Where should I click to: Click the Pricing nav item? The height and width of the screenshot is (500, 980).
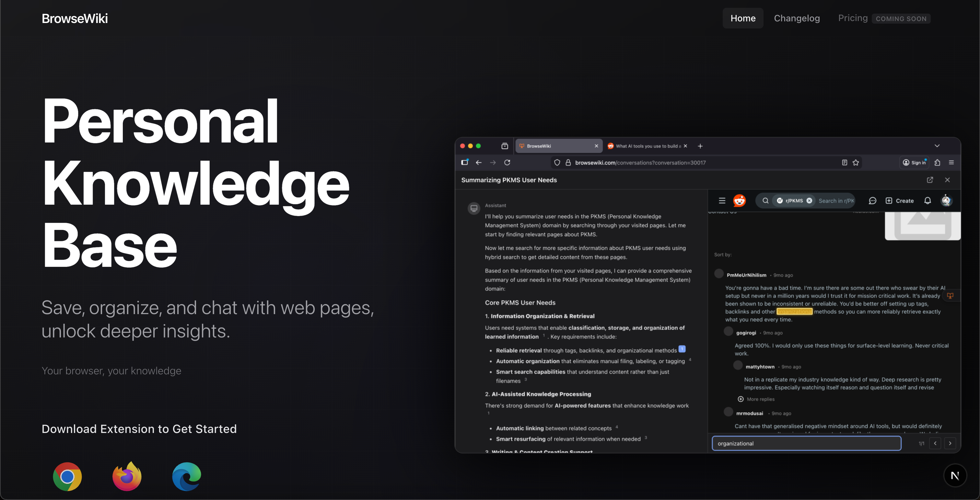[853, 18]
